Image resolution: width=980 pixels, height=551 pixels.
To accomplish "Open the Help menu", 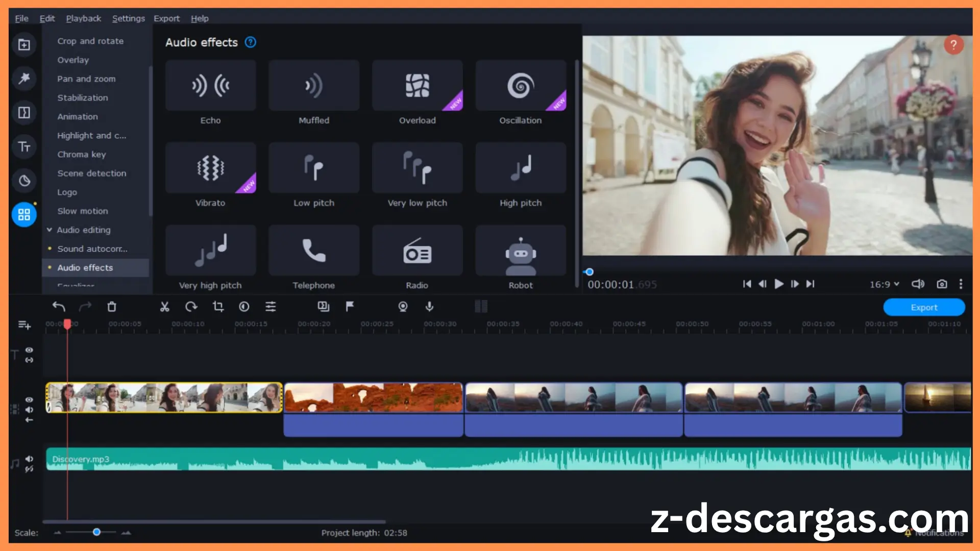I will [200, 18].
